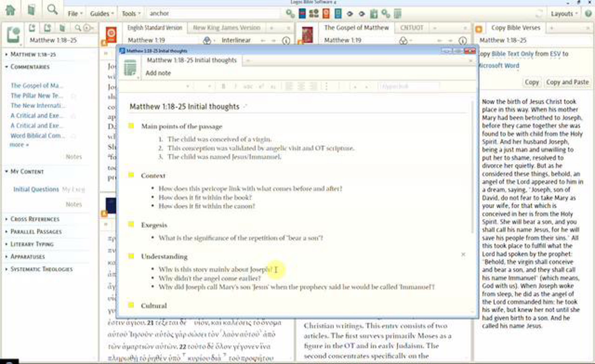The height and width of the screenshot is (364, 595).
Task: Toggle bold formatting in the notes toolbar
Action: pyautogui.click(x=223, y=86)
